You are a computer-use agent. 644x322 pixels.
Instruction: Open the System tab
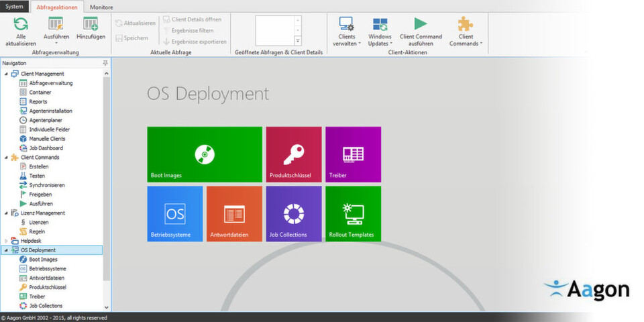pyautogui.click(x=14, y=7)
